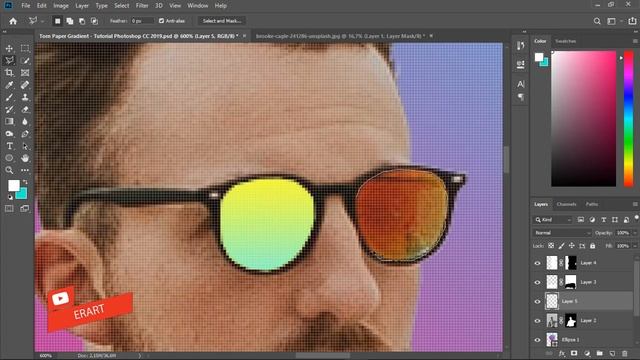
Task: Open the Opacity slider dropdown arrow
Action: coord(635,233)
